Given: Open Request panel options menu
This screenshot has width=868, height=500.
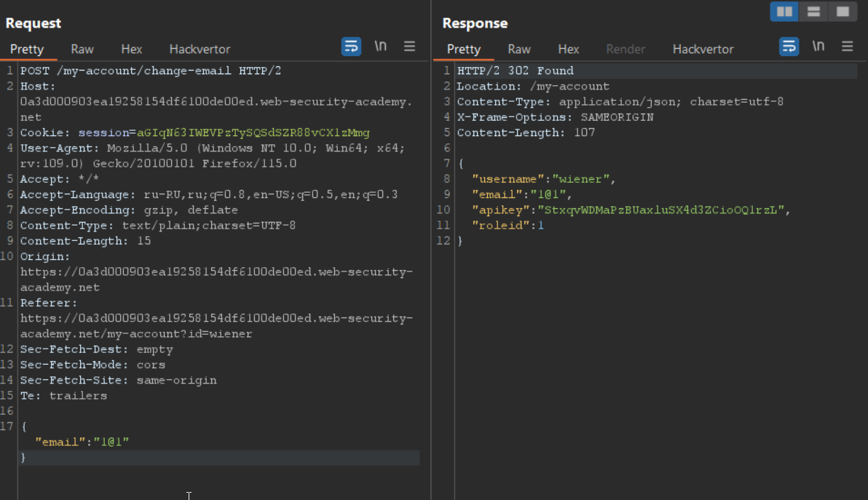Looking at the screenshot, I should [409, 47].
